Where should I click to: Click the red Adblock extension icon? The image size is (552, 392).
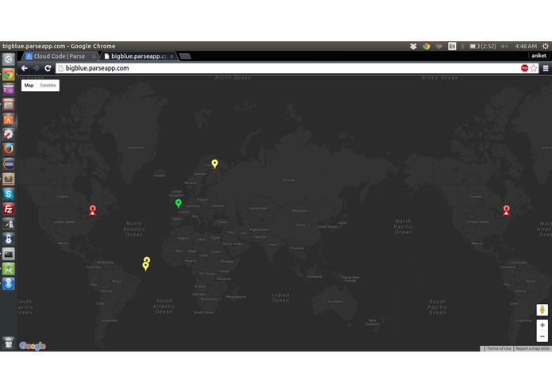click(524, 68)
